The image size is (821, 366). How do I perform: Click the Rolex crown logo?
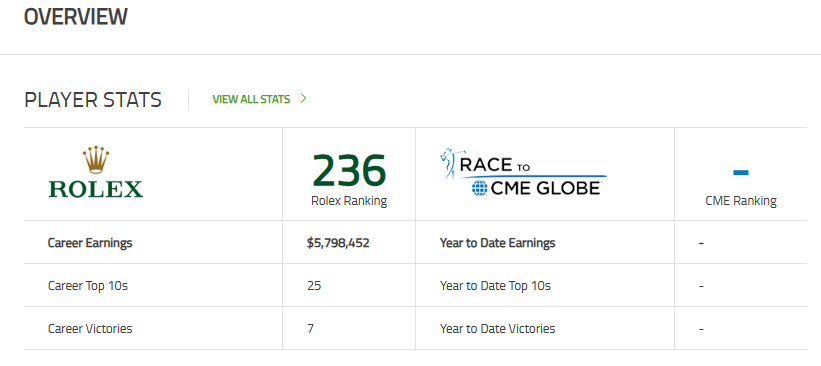[96, 172]
